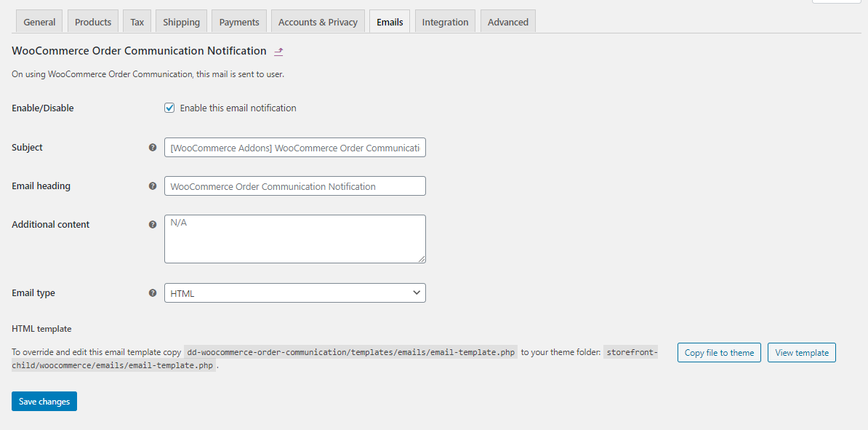The width and height of the screenshot is (868, 430).
Task: Click the help icon beside Subject
Action: coord(153,147)
